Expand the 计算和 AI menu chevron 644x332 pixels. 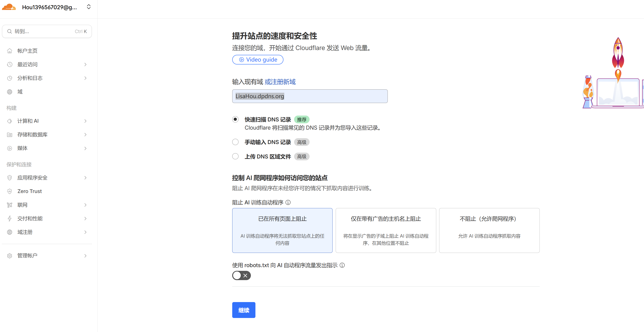click(x=85, y=121)
